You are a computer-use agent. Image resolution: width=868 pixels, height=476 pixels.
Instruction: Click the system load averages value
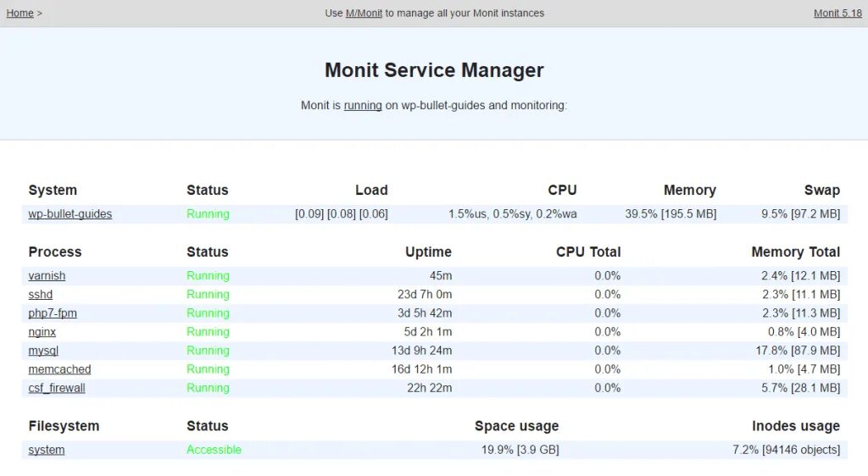342,214
